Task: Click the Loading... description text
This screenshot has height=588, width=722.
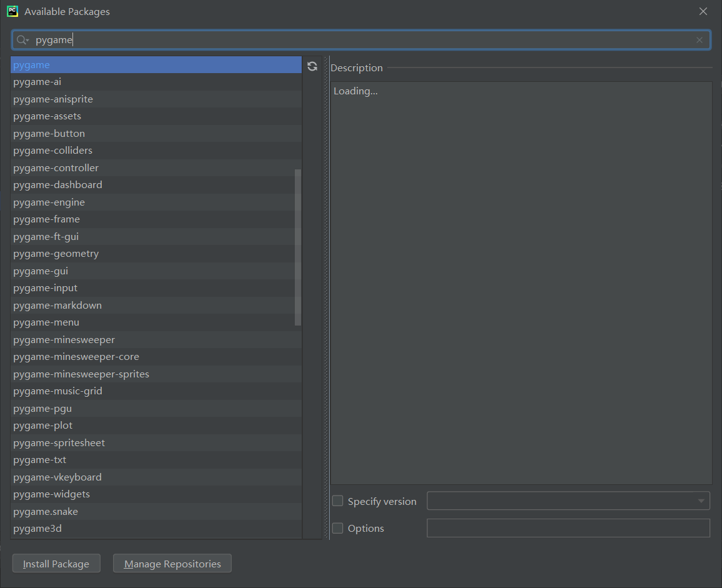Action: click(x=355, y=91)
